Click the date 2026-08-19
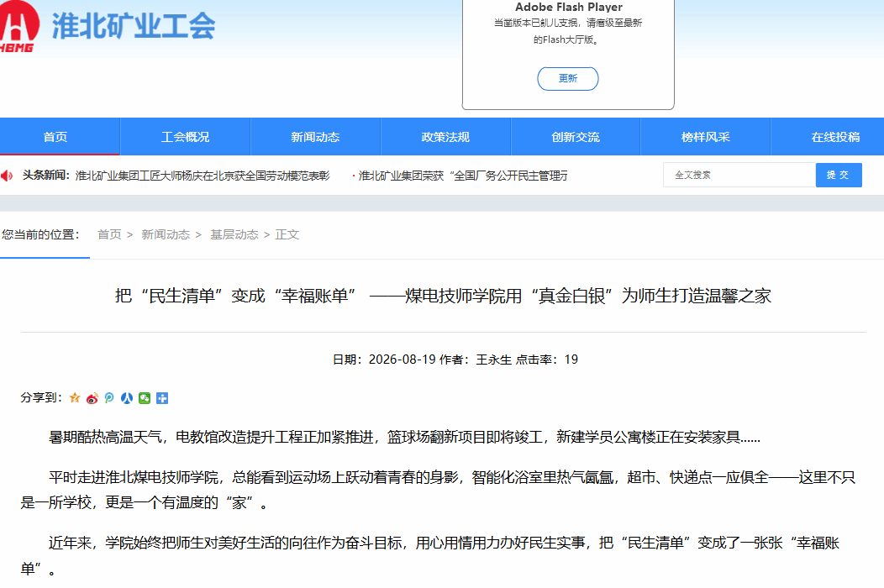Viewport: 884px width, 588px height. [402, 360]
